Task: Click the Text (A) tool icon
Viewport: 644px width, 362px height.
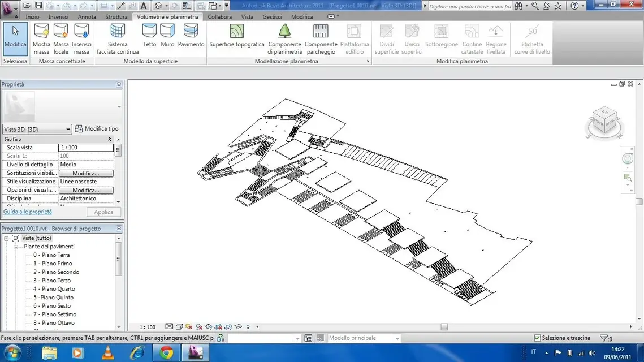Action: 144,6
